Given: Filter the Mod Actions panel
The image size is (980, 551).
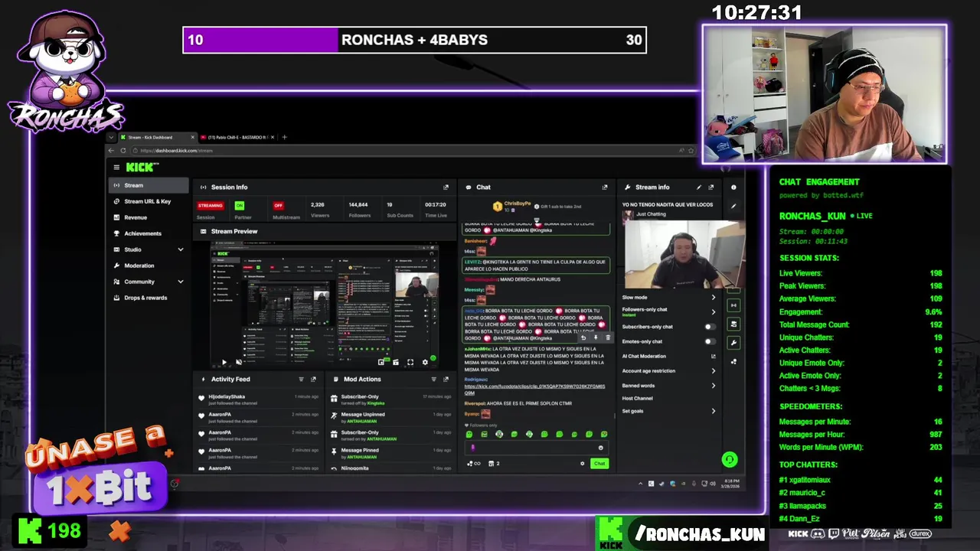Looking at the screenshot, I should click(x=433, y=379).
